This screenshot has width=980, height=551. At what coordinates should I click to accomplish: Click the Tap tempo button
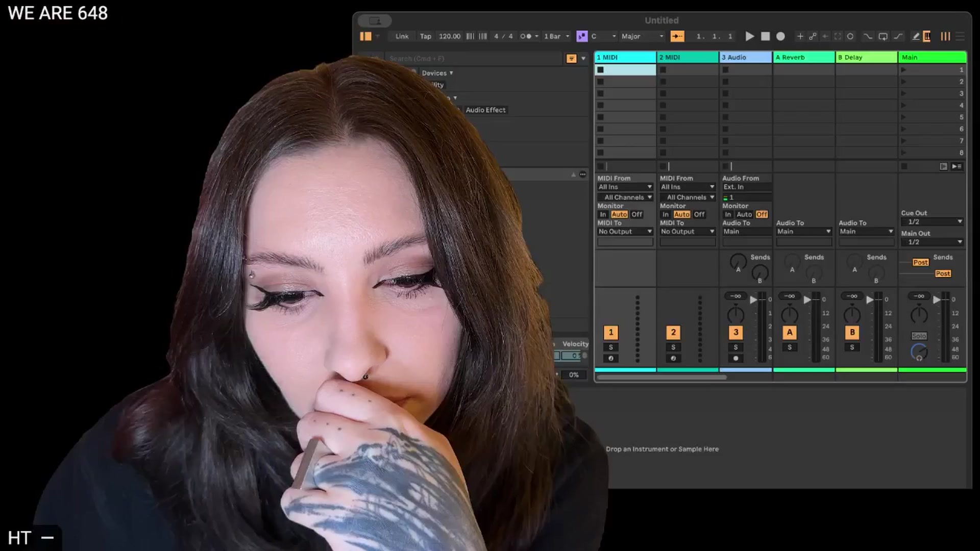(425, 36)
